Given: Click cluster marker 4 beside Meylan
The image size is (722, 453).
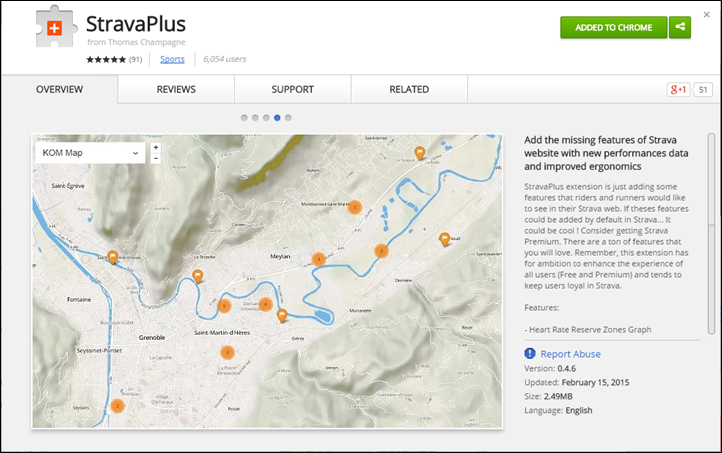Looking at the screenshot, I should click(319, 259).
